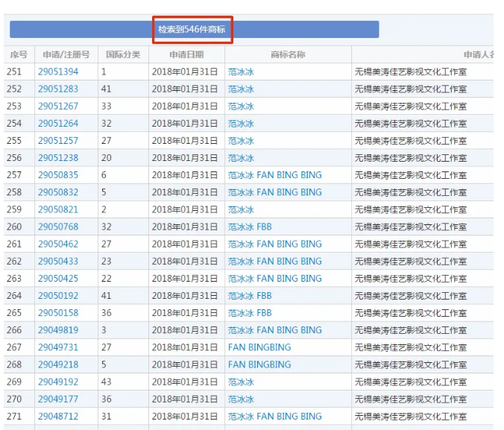Viewport: 504px width, 430px height.
Task: Open registration number 29050835 link
Action: tap(58, 175)
